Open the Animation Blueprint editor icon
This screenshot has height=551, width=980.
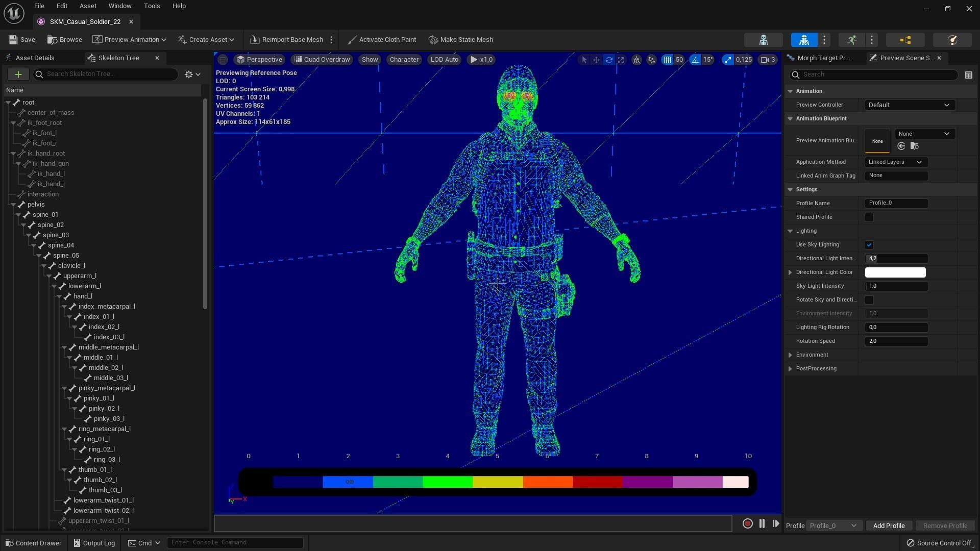point(905,40)
